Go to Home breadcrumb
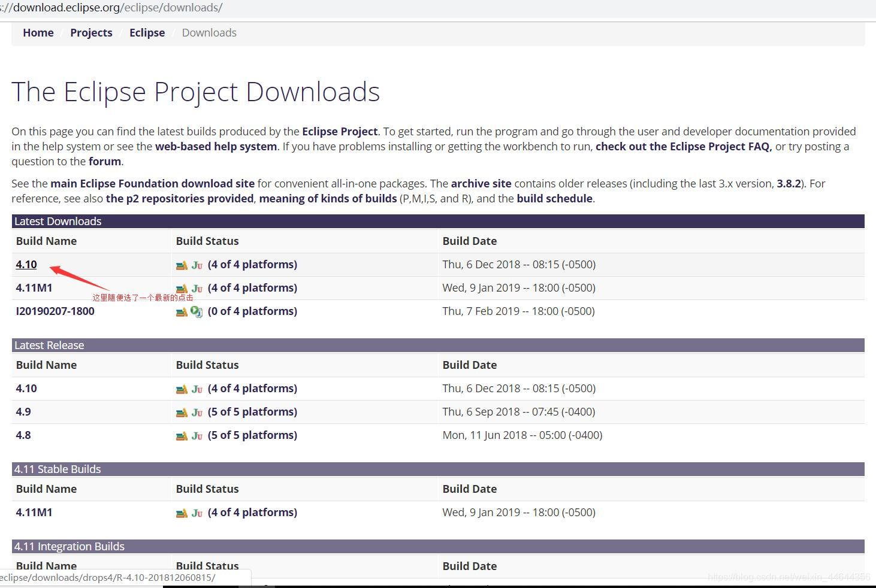This screenshot has width=876, height=588. click(x=38, y=33)
